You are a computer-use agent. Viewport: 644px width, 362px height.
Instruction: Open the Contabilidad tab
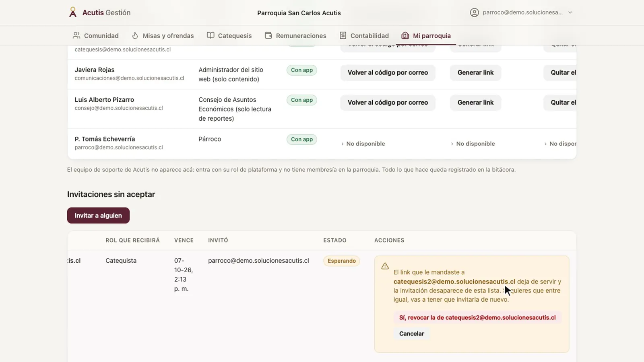tap(364, 35)
